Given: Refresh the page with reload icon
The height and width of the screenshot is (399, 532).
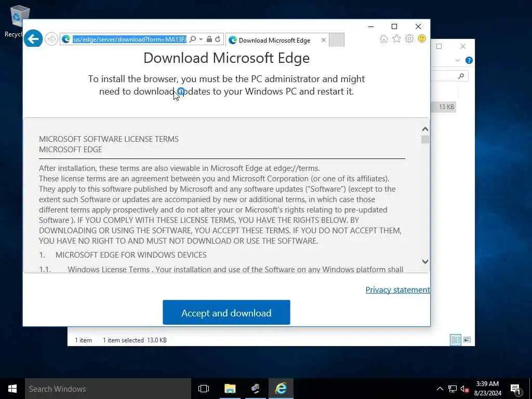Looking at the screenshot, I should click(218, 39).
